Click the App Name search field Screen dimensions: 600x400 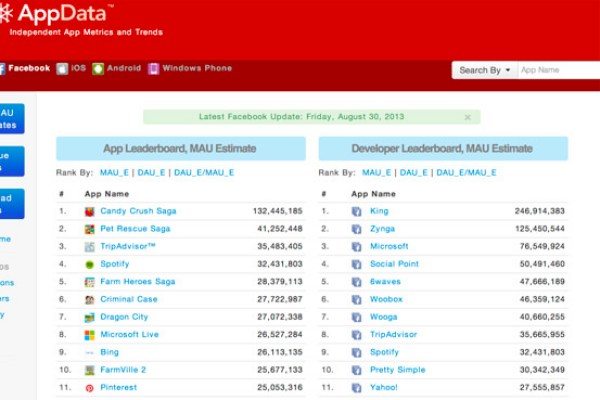559,70
